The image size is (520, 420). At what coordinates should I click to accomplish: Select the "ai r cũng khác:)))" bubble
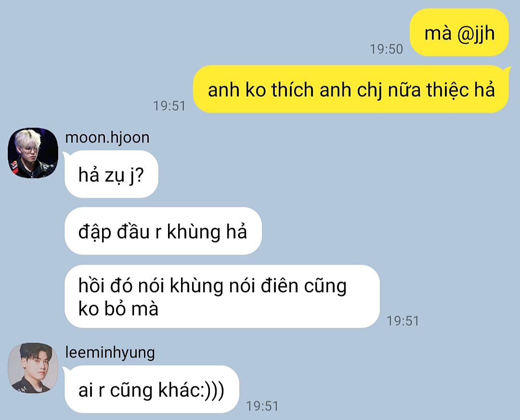[151, 389]
